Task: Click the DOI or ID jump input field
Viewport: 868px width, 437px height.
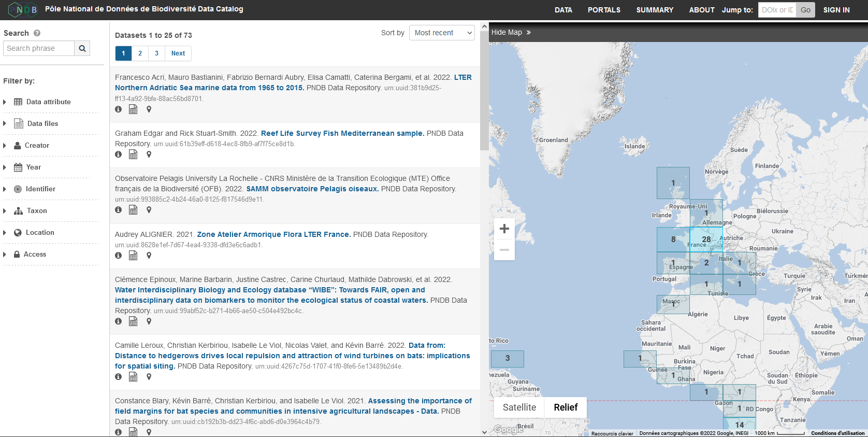Action: click(777, 10)
